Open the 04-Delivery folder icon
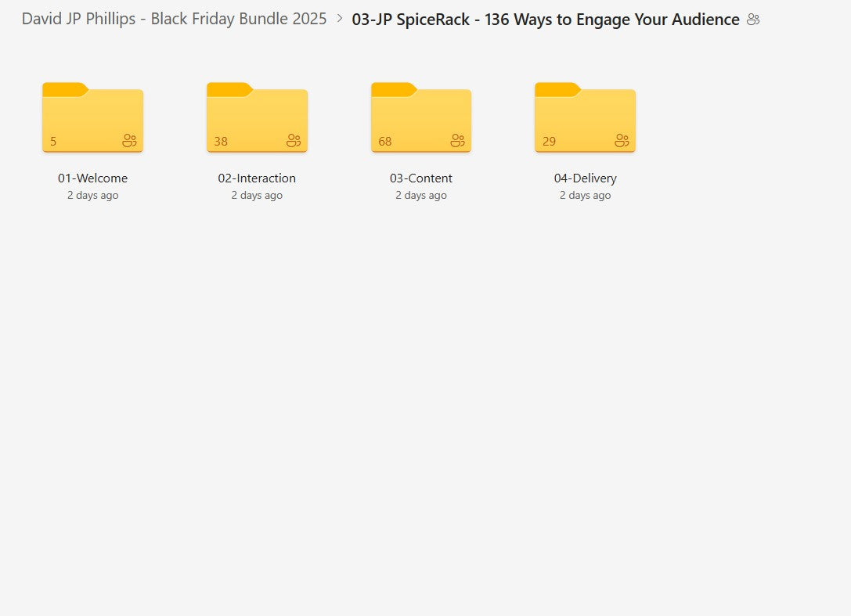The height and width of the screenshot is (616, 851). (585, 117)
